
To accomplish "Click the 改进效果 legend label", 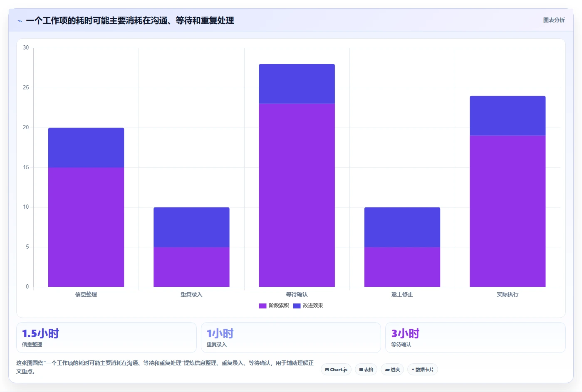I will tap(313, 306).
